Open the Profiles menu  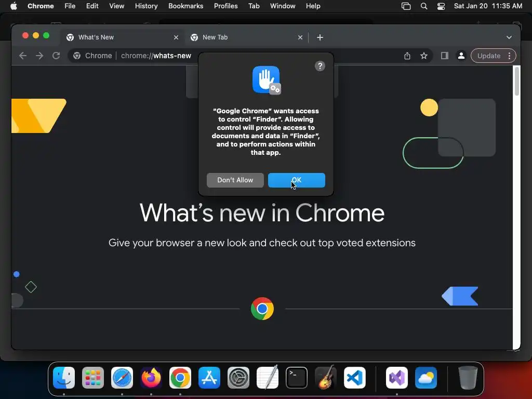click(225, 6)
